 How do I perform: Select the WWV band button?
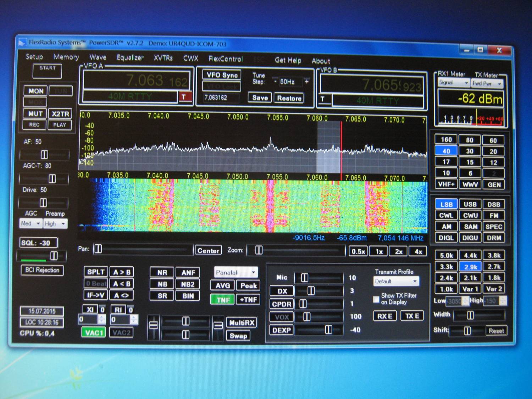[x=470, y=184]
